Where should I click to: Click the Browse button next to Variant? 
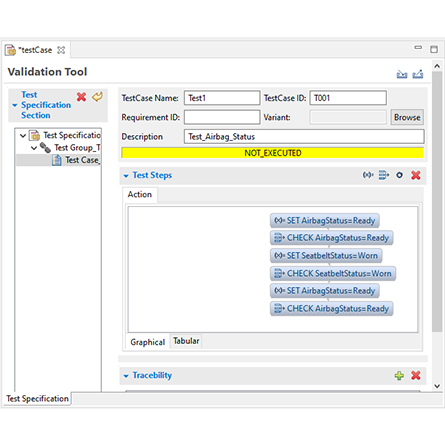(407, 117)
